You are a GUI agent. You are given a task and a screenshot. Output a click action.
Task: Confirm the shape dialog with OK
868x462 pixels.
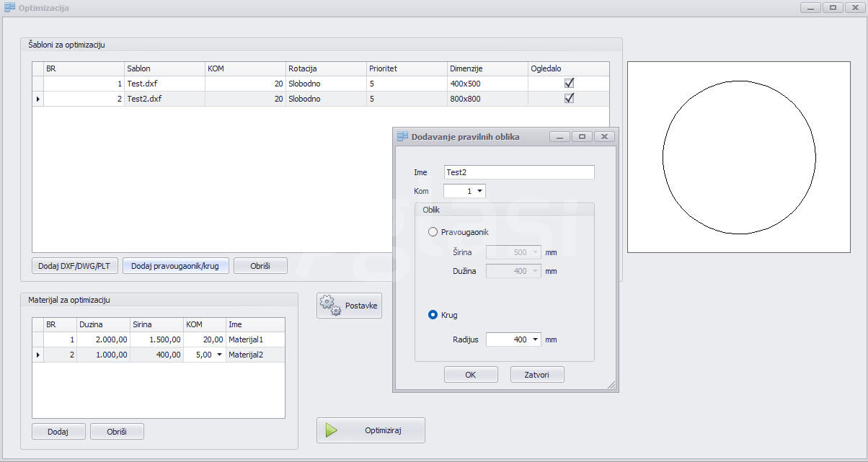pos(471,375)
